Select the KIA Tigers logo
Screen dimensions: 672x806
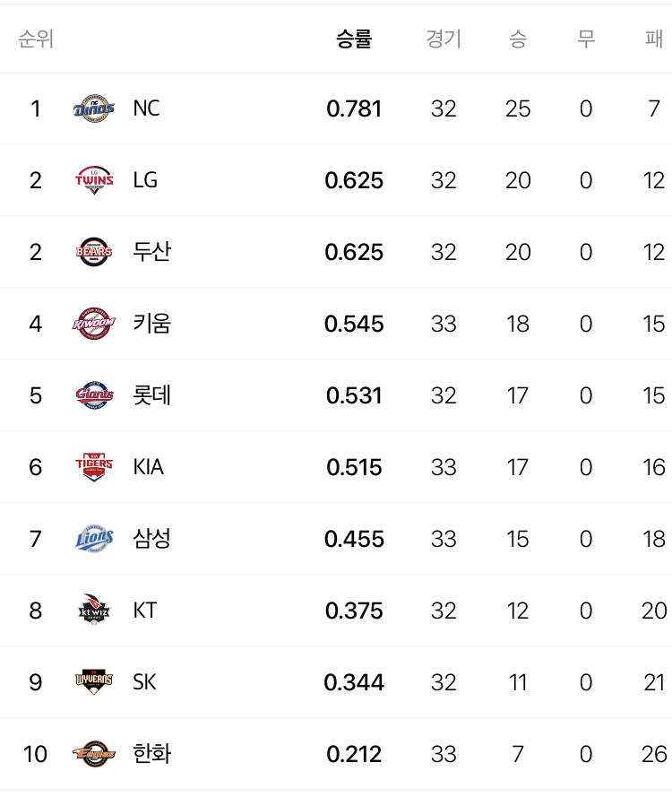pyautogui.click(x=94, y=467)
